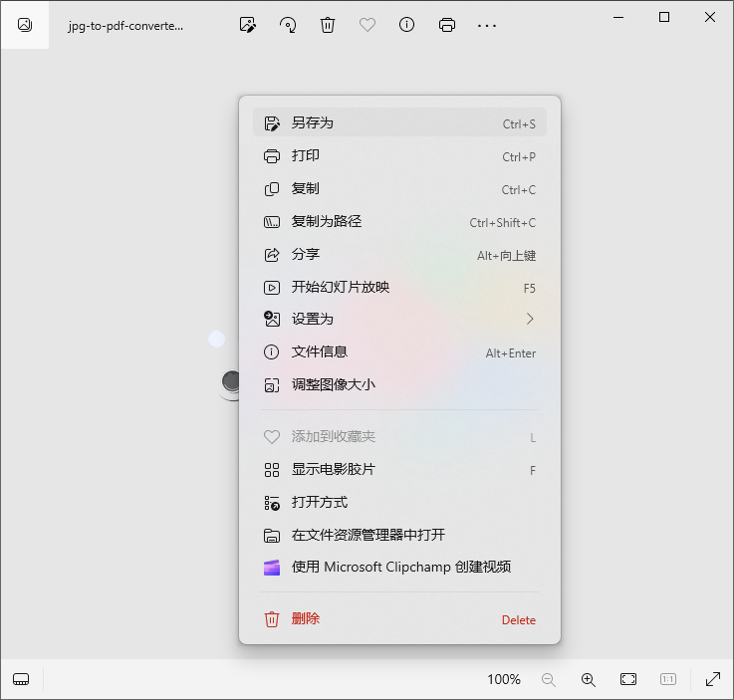Click the jpg-to-pdf-converte... file name title
The height and width of the screenshot is (700, 734).
click(x=125, y=26)
